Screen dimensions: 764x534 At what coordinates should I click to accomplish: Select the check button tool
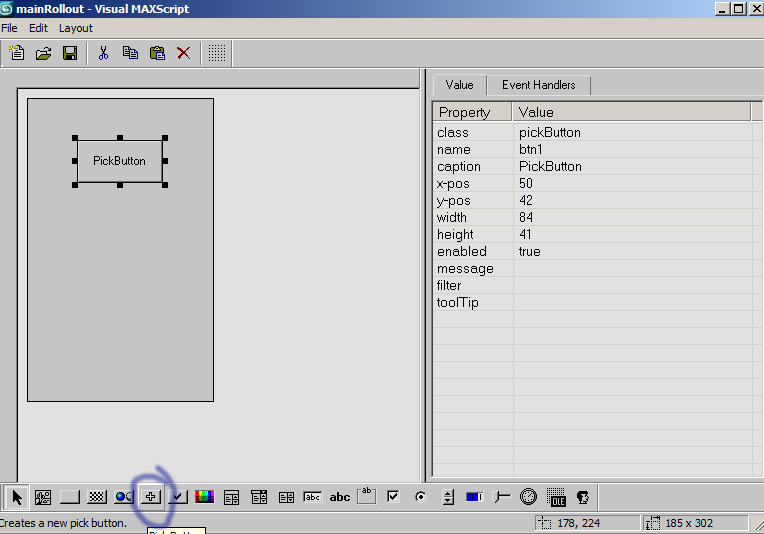click(x=178, y=497)
